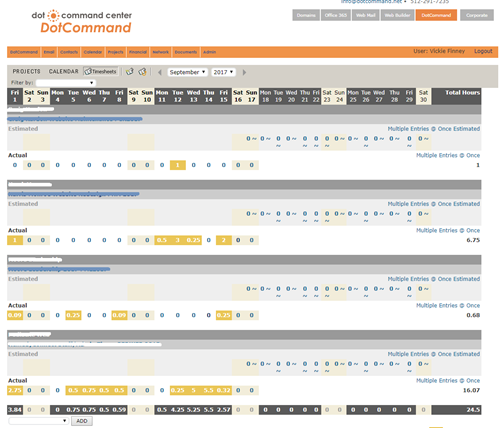Open the project dropdown beside ADD button
The image size is (500, 428).
(x=38, y=421)
